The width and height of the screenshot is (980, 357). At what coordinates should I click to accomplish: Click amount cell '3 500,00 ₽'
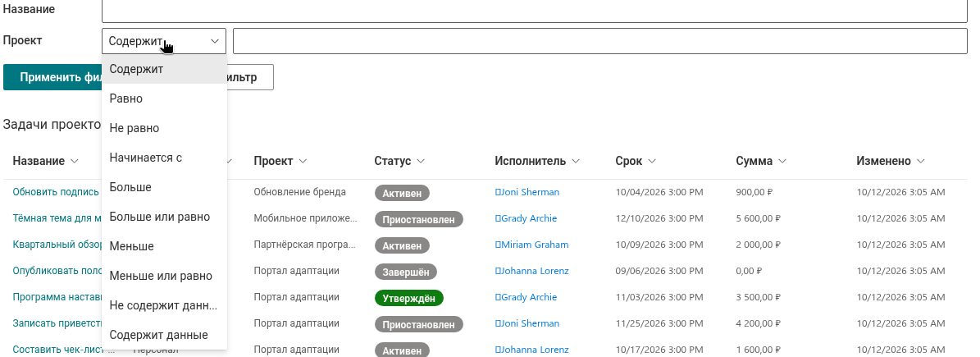[x=758, y=297]
